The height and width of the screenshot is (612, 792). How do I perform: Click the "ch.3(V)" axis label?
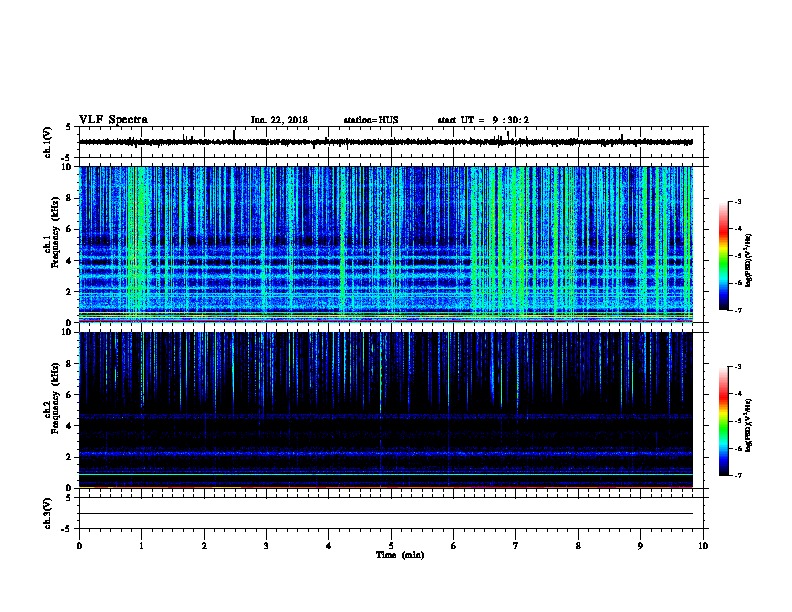point(47,513)
